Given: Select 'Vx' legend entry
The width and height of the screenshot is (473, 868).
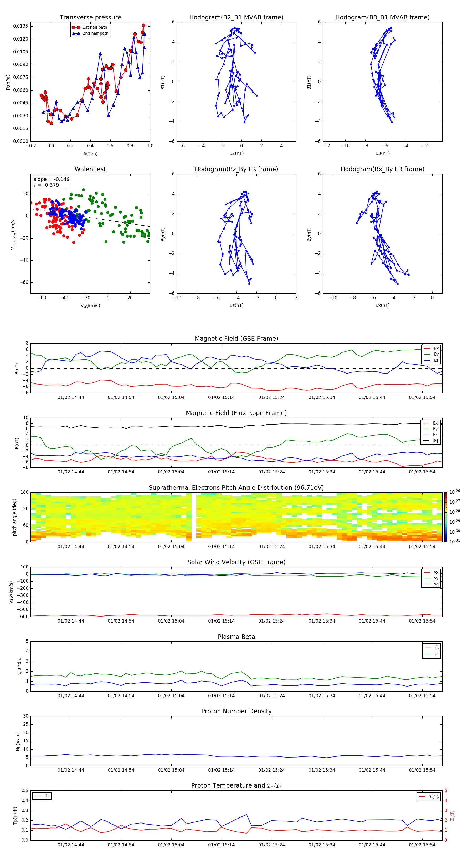Looking at the screenshot, I should point(431,572).
